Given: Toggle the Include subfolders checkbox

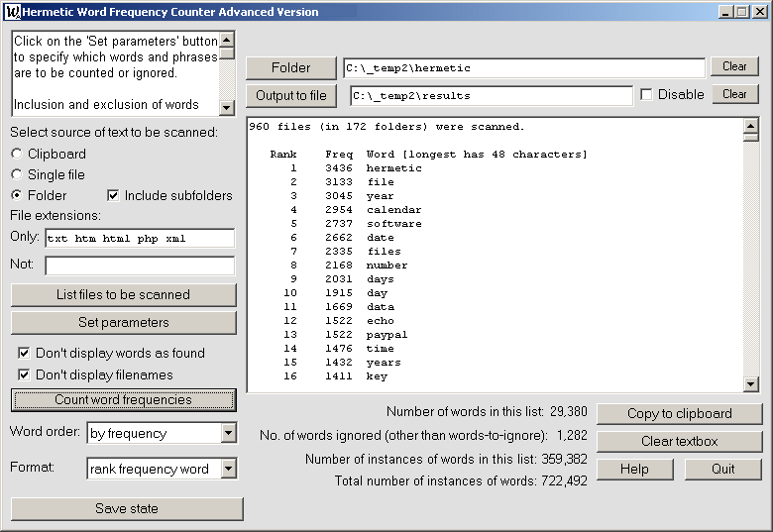Looking at the screenshot, I should click(113, 195).
